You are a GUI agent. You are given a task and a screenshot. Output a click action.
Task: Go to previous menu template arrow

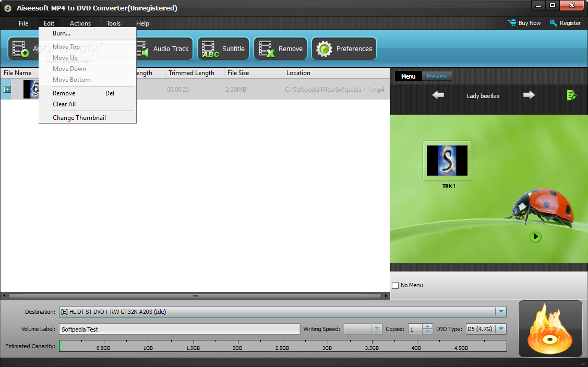(x=438, y=95)
